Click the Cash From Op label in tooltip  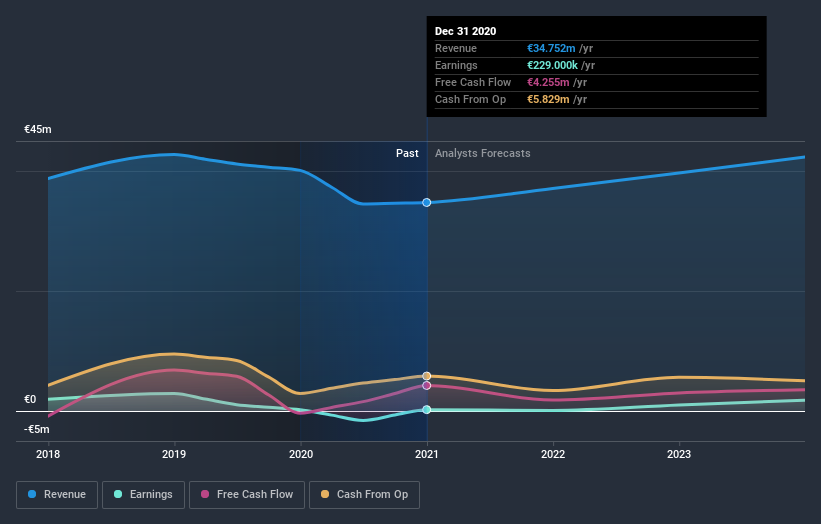pos(471,99)
